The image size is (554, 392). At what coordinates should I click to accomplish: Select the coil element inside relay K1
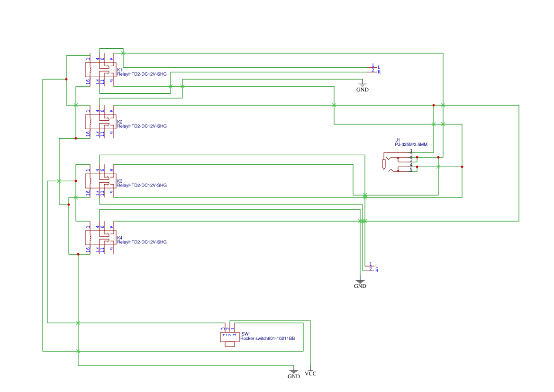click(91, 70)
